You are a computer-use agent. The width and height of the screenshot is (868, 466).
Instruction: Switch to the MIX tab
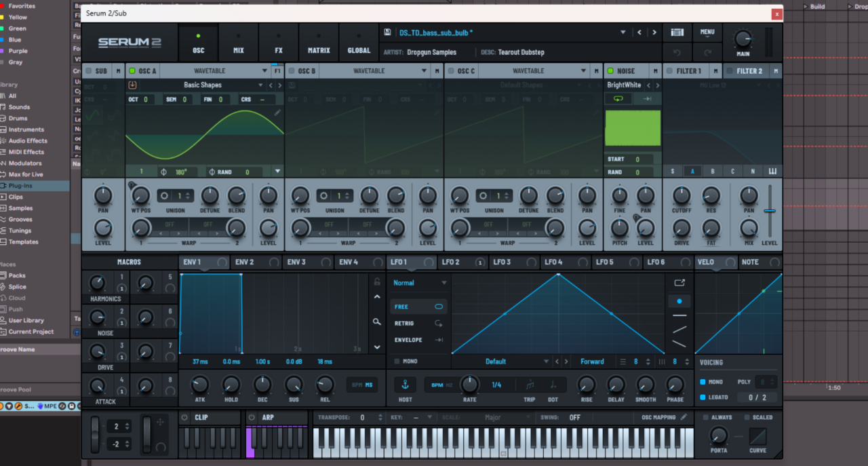238,43
